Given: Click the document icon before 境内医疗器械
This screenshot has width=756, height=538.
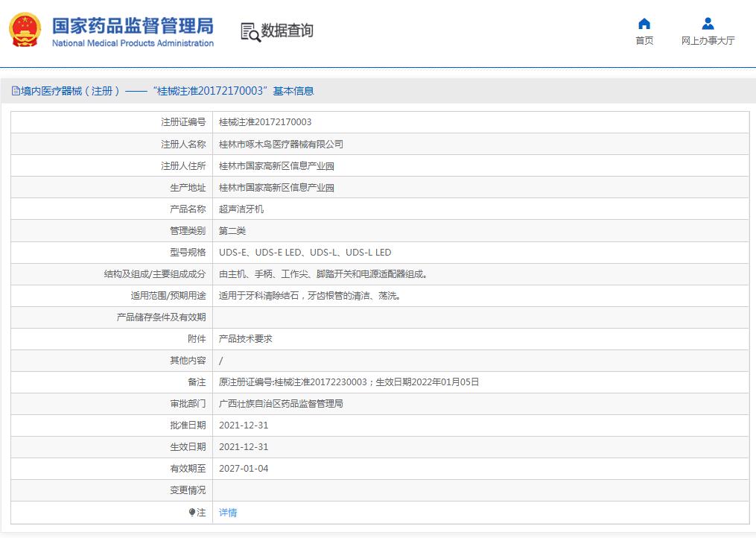Looking at the screenshot, I should point(16,91).
